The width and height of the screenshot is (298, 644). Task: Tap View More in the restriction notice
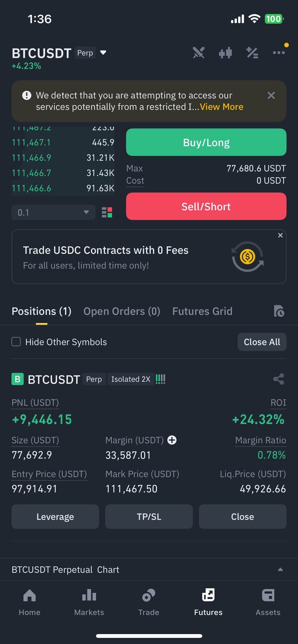tap(221, 107)
